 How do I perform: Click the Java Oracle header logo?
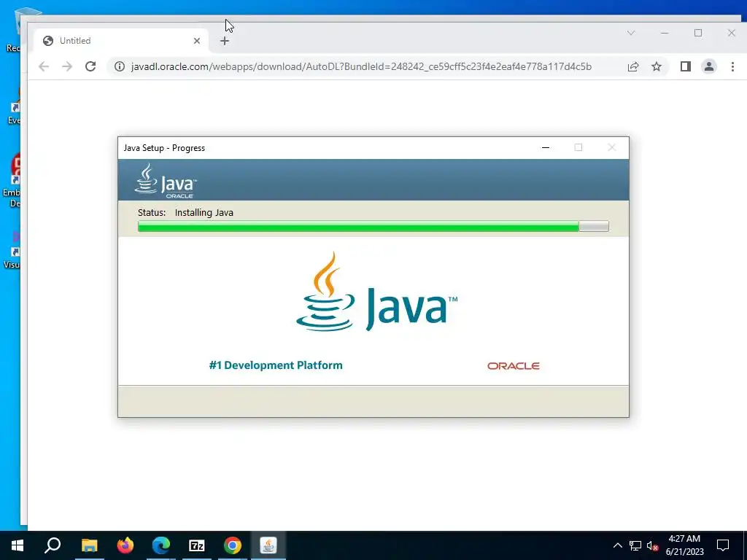[166, 181]
